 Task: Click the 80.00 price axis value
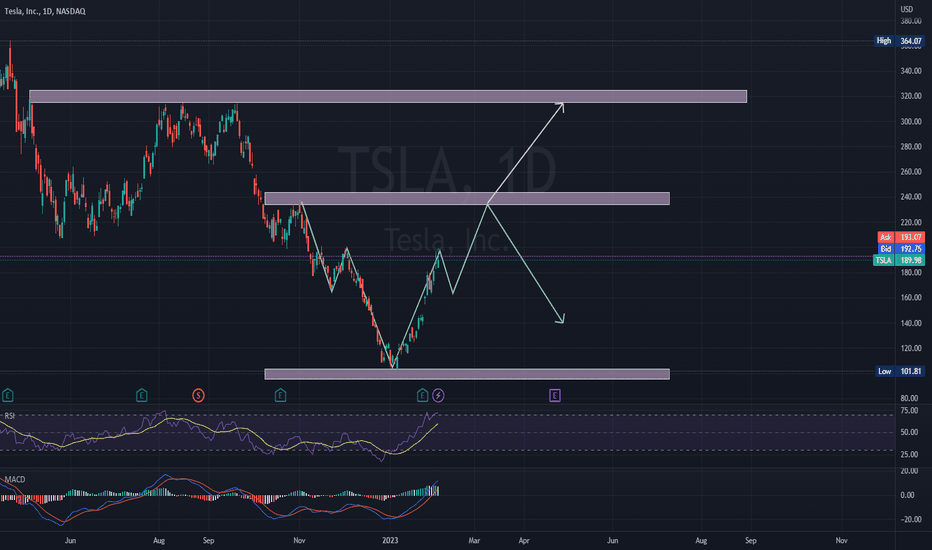pos(909,398)
